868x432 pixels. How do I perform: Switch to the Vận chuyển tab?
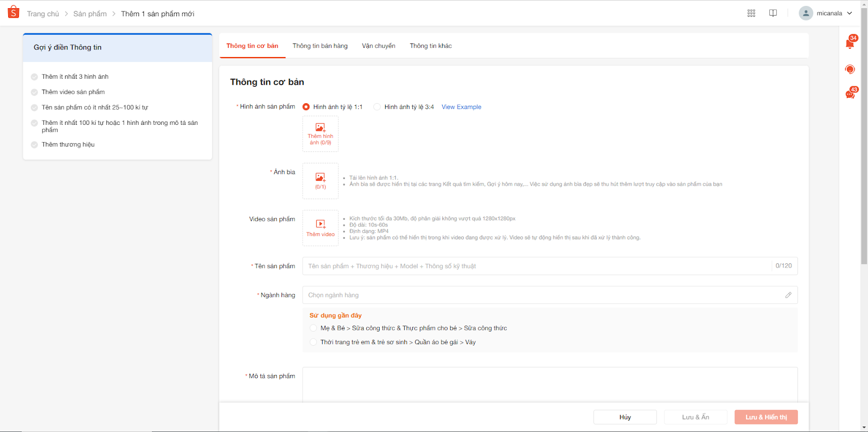379,46
